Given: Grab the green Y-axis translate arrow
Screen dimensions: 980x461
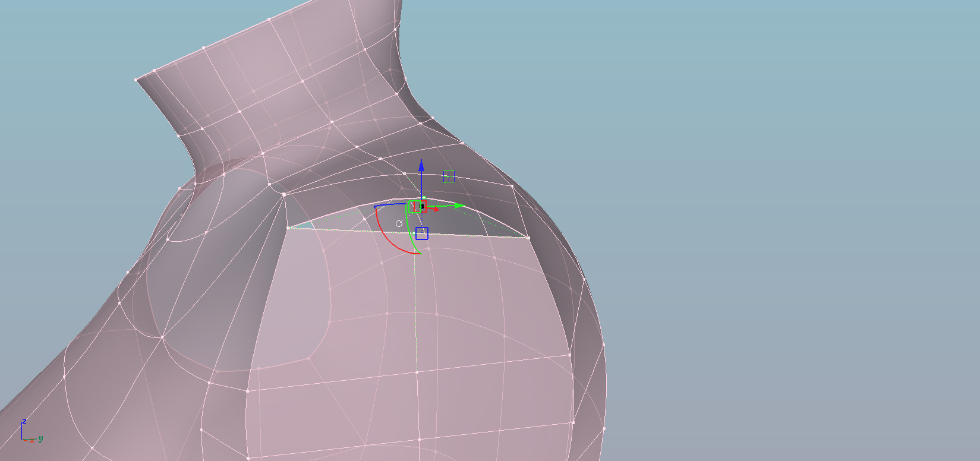Looking at the screenshot, I should [459, 206].
